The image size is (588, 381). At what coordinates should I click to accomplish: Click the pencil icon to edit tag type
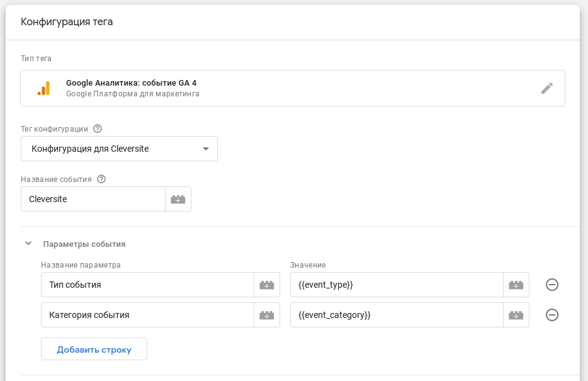546,88
